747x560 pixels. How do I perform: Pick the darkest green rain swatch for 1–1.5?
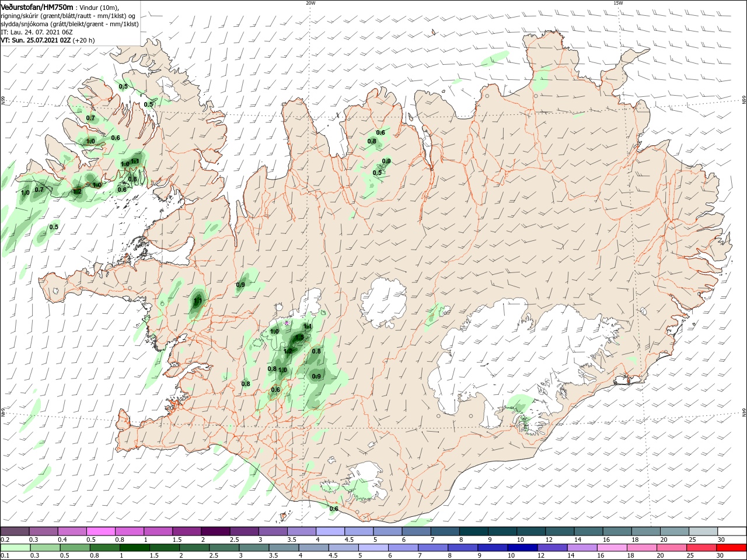point(135,548)
